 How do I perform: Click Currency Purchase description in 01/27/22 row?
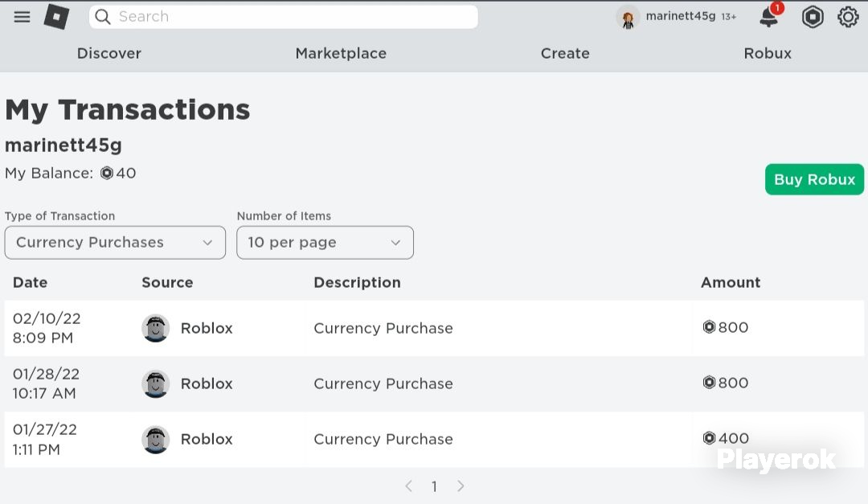(x=383, y=439)
